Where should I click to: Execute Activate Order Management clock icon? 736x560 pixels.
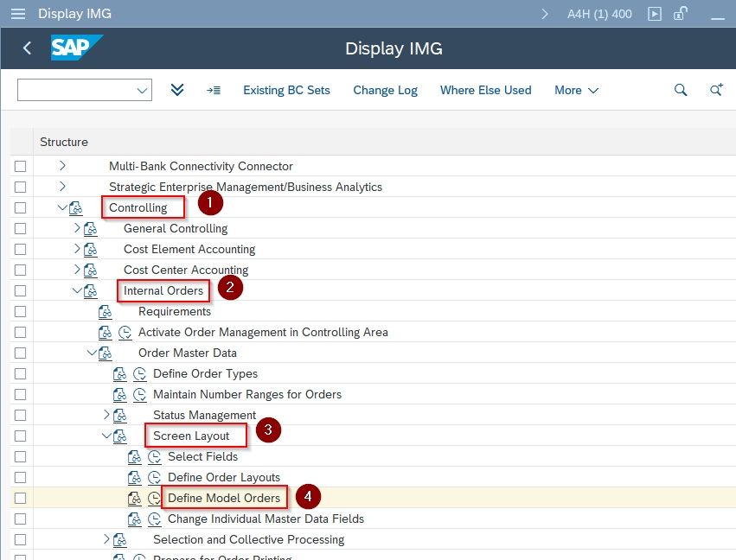click(125, 333)
